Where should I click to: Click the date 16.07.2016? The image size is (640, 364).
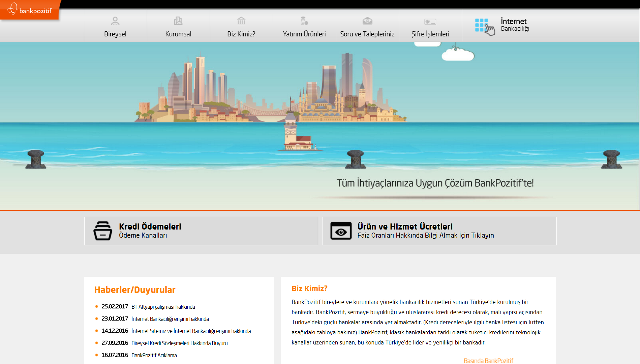click(115, 355)
